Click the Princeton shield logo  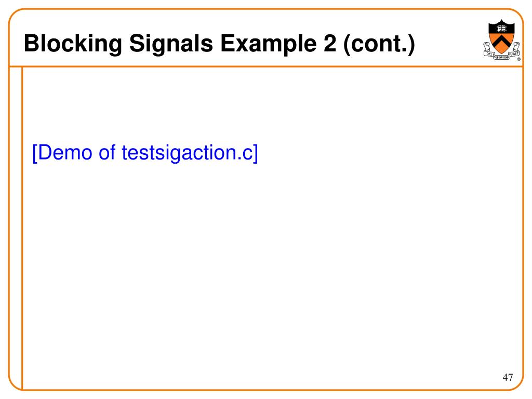click(x=501, y=39)
